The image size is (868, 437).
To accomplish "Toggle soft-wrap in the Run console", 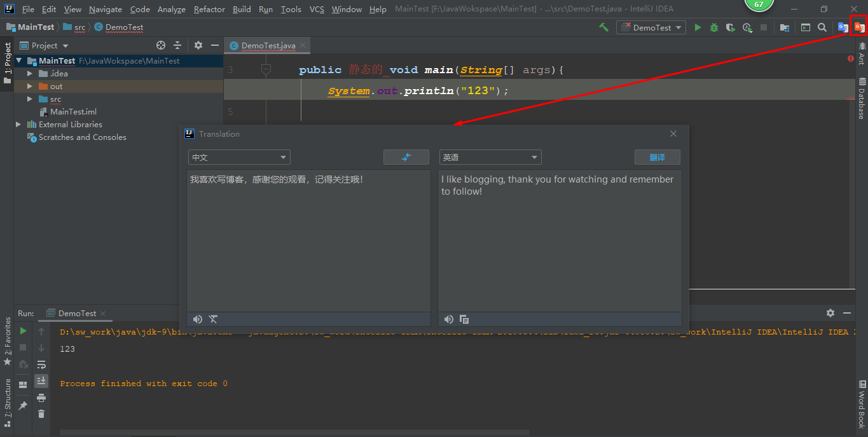I will 41,364.
